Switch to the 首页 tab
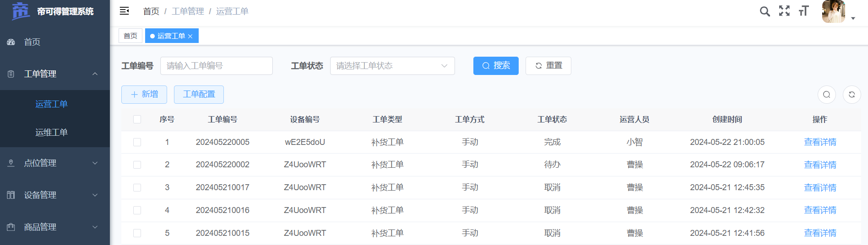868x245 pixels. [x=130, y=36]
